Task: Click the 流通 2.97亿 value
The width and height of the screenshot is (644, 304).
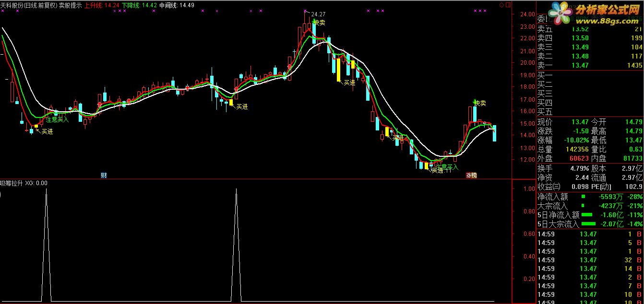Action: [x=633, y=177]
